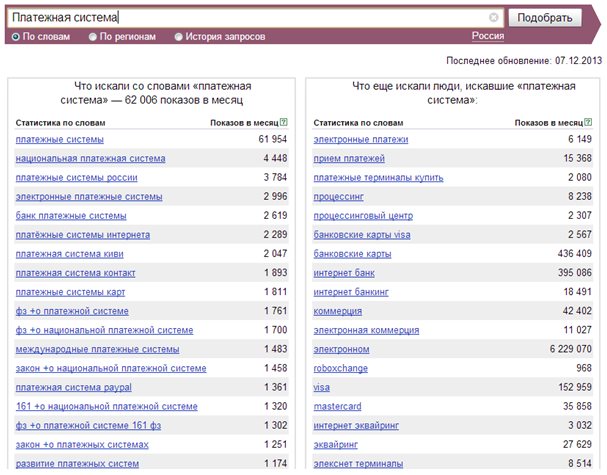
Task: Open фз +о платежной системе link
Action: tap(72, 311)
